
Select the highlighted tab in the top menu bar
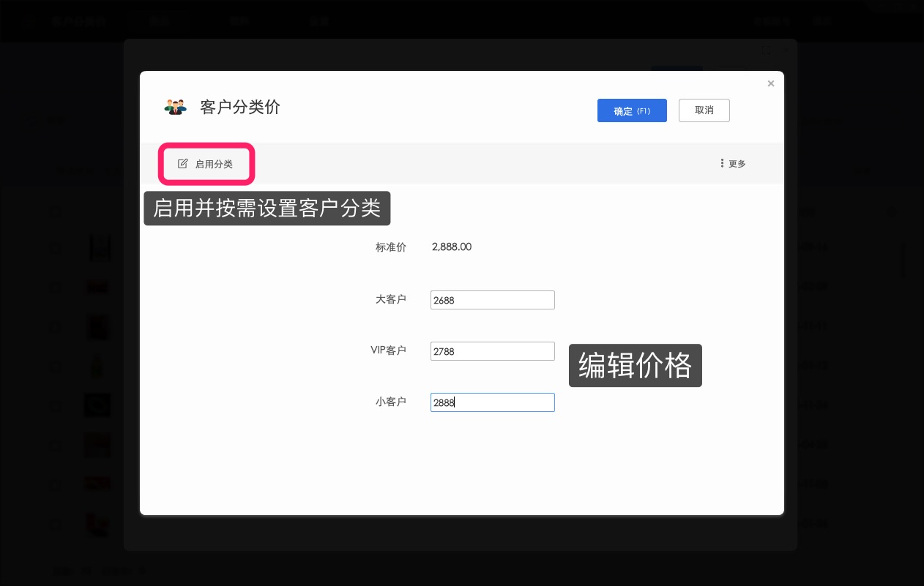coord(160,20)
